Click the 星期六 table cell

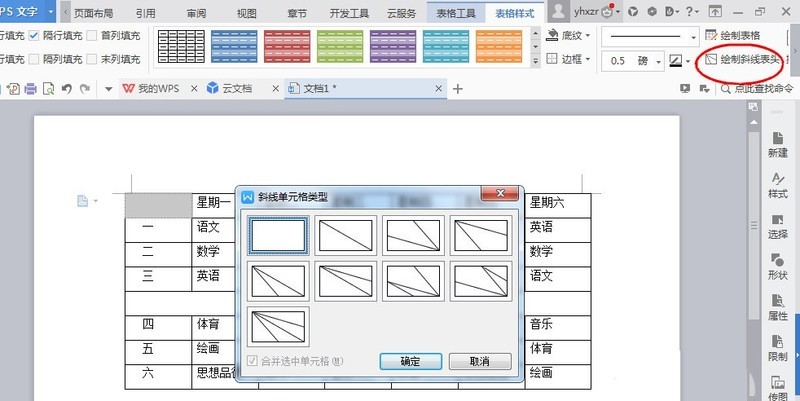point(558,206)
